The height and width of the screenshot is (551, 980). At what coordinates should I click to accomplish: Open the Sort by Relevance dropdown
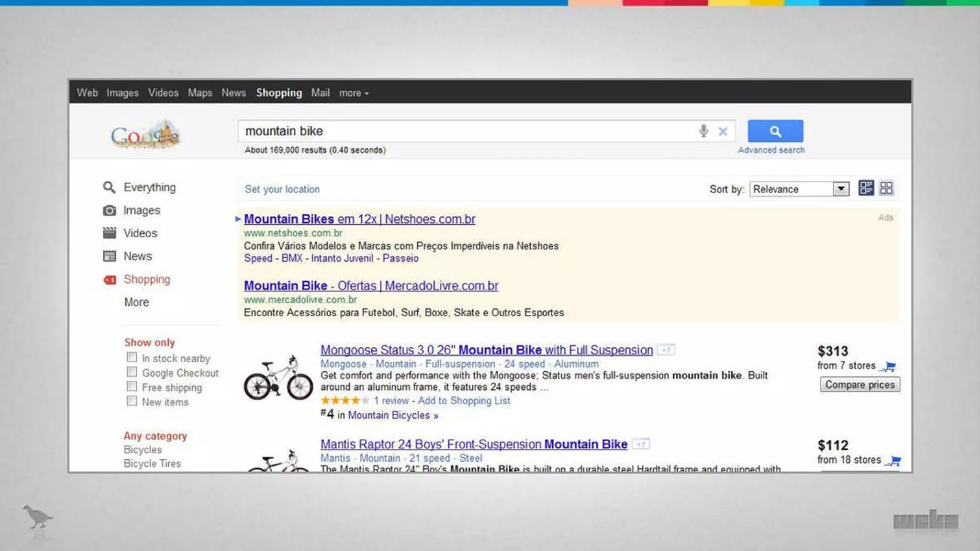coord(799,189)
